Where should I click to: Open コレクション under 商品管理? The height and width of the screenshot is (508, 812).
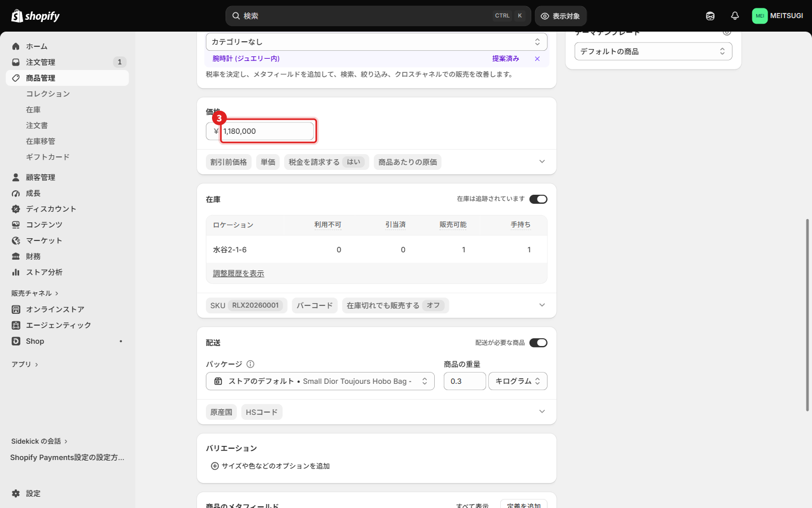(48, 94)
